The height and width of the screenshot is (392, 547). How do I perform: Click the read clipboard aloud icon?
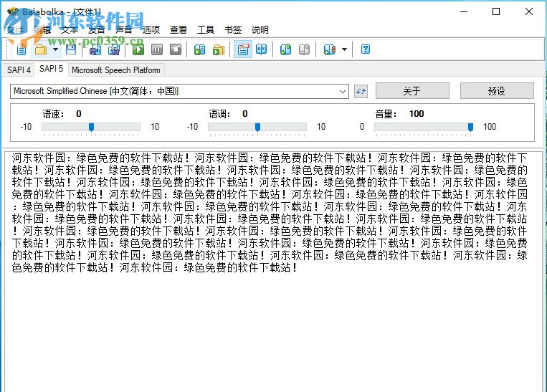pos(199,49)
